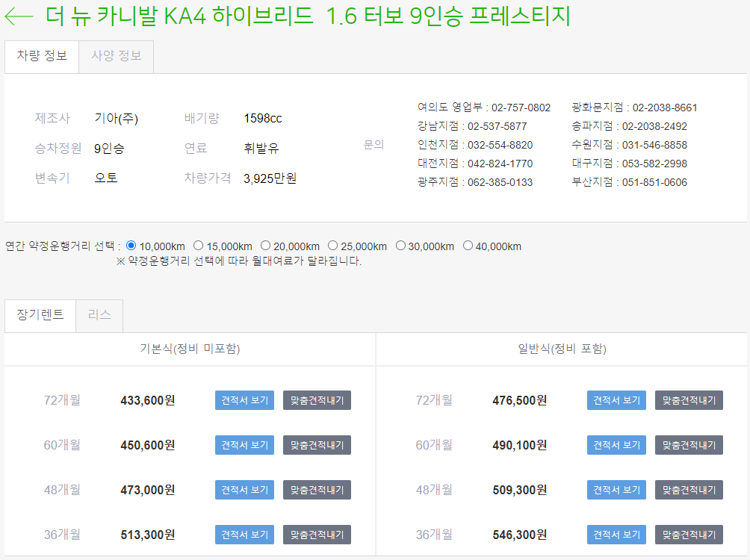The height and width of the screenshot is (560, 750).
Task: Click the 대구지점 number 053-582-2998
Action: pos(654,164)
